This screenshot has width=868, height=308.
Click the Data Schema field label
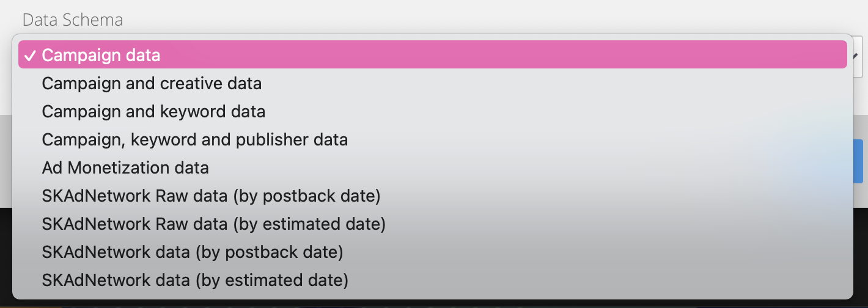tap(72, 20)
